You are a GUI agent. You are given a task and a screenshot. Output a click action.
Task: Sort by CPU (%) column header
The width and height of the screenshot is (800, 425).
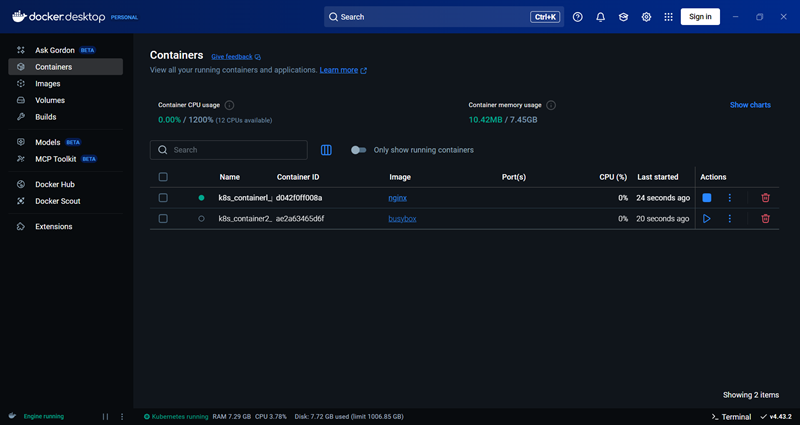(613, 177)
